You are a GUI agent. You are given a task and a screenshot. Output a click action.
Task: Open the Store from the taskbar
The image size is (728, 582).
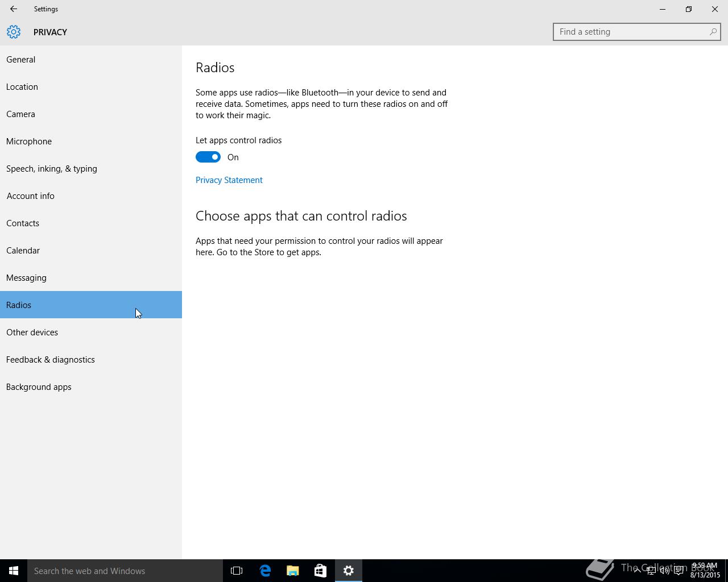click(x=320, y=571)
